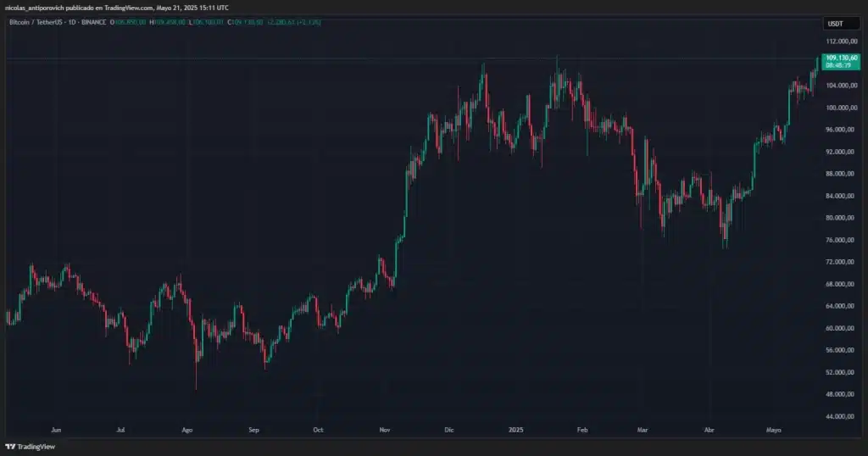Click the Nov label on time axis

(385, 430)
